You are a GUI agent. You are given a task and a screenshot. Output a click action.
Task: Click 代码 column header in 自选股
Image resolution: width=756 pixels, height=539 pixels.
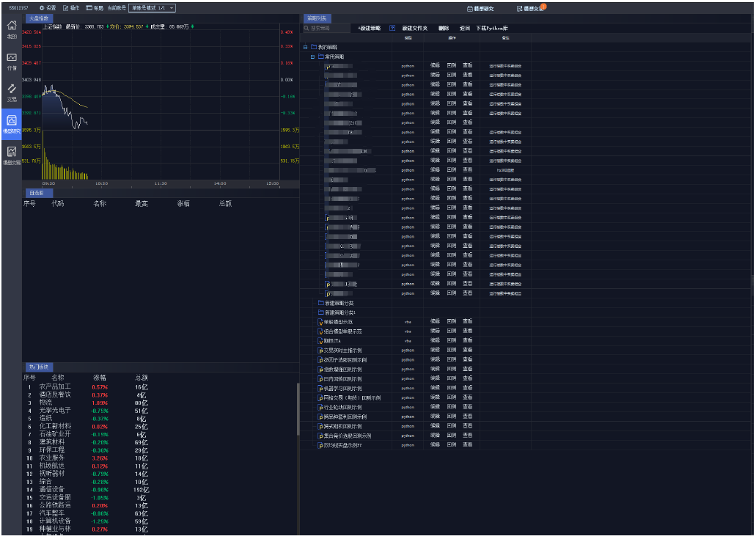click(58, 204)
